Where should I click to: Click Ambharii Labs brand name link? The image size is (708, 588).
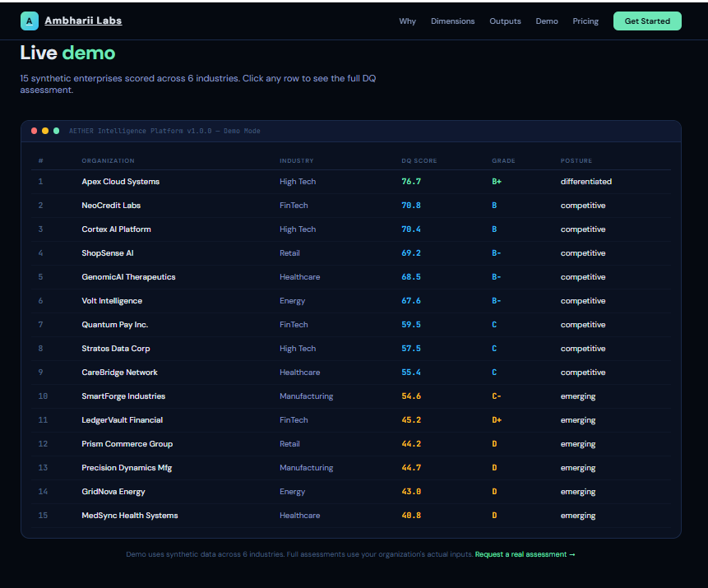tap(83, 21)
